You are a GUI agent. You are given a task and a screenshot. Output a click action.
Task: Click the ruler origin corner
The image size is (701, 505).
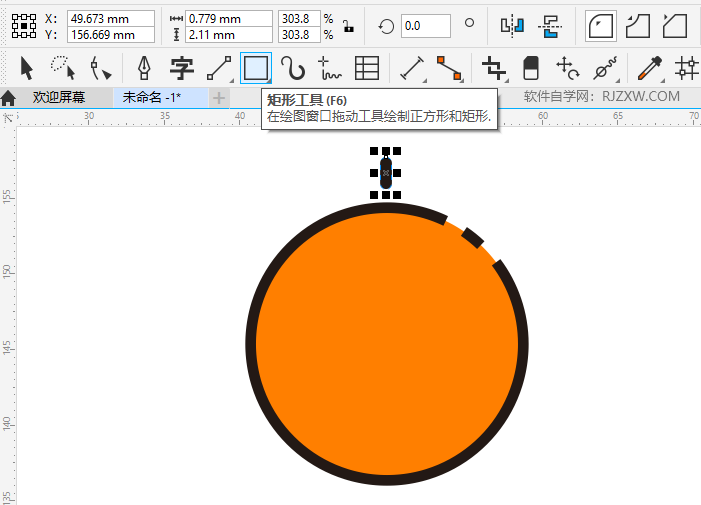[8, 118]
